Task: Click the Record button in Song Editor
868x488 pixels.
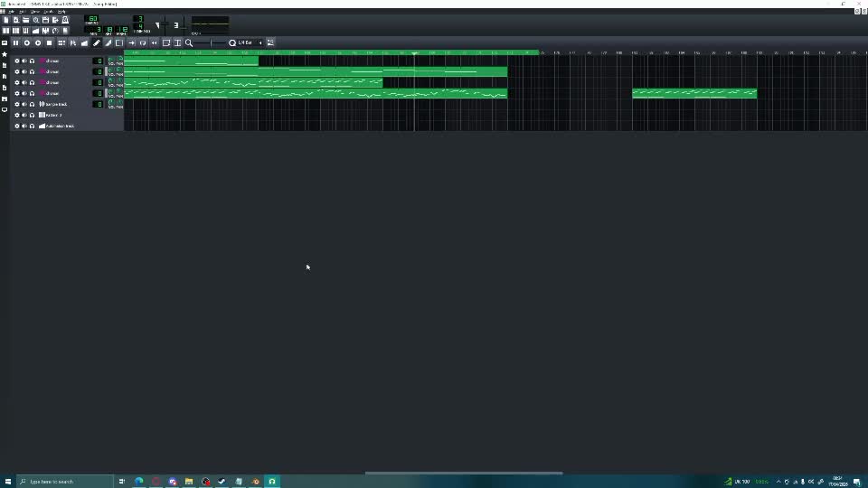Action: (x=26, y=42)
